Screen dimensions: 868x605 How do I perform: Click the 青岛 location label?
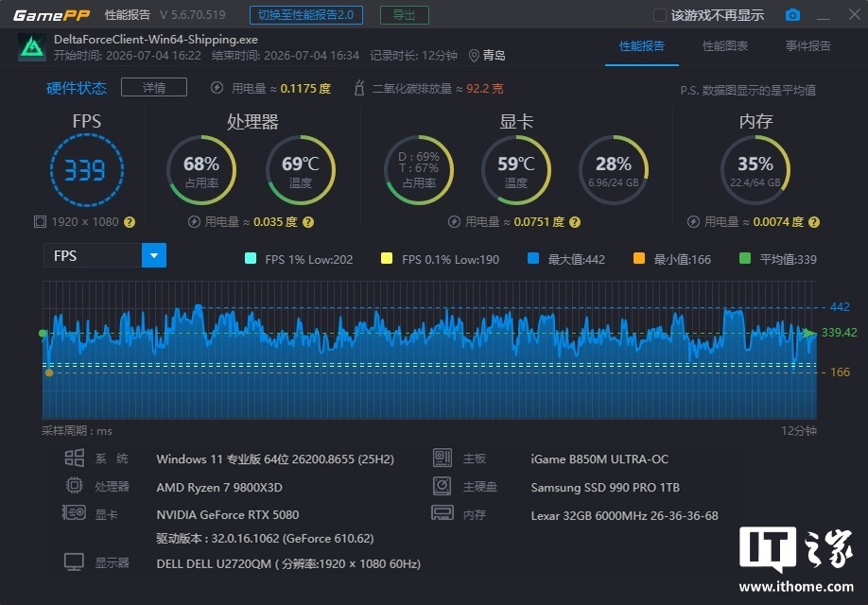tap(494, 56)
